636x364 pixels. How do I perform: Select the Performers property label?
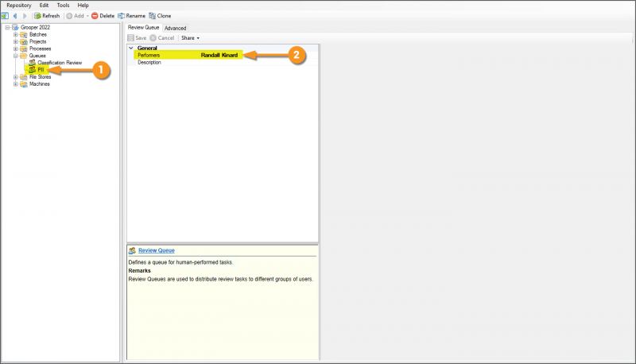149,55
